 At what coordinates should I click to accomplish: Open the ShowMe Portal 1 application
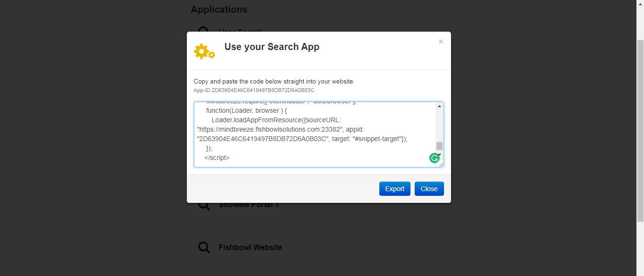point(249,205)
